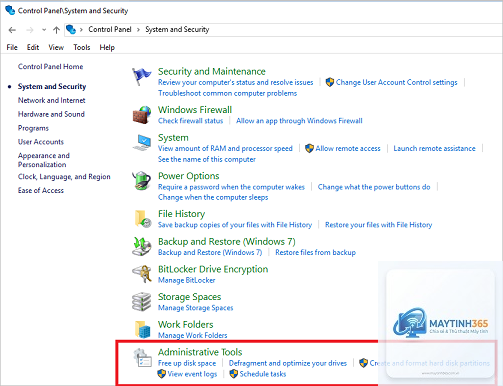
Task: Click the Storage Spaces drives icon
Action: [142, 302]
